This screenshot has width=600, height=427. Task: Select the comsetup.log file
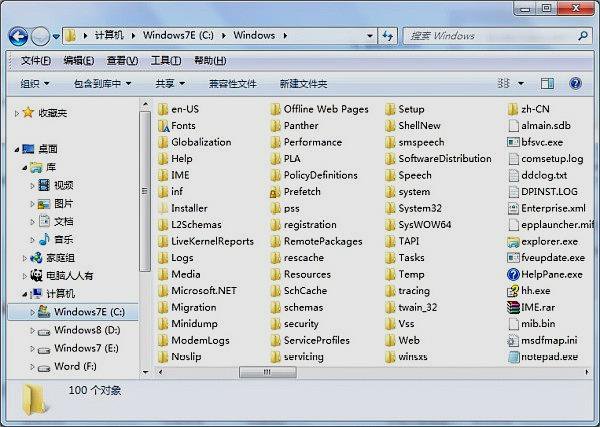tap(545, 159)
